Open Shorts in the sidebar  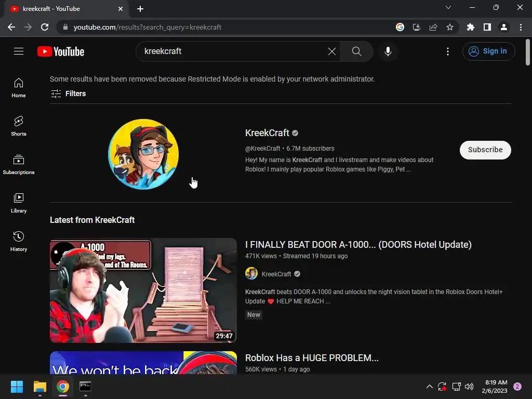[19, 126]
